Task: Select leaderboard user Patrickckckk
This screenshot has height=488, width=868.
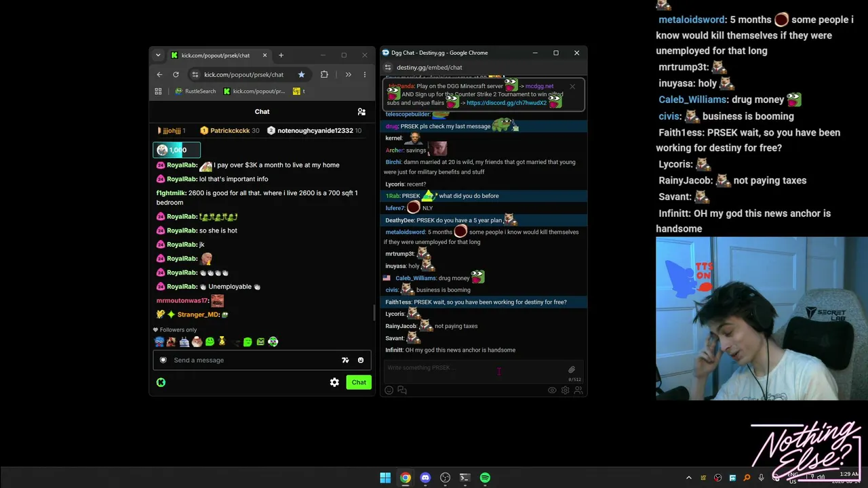Action: point(230,130)
